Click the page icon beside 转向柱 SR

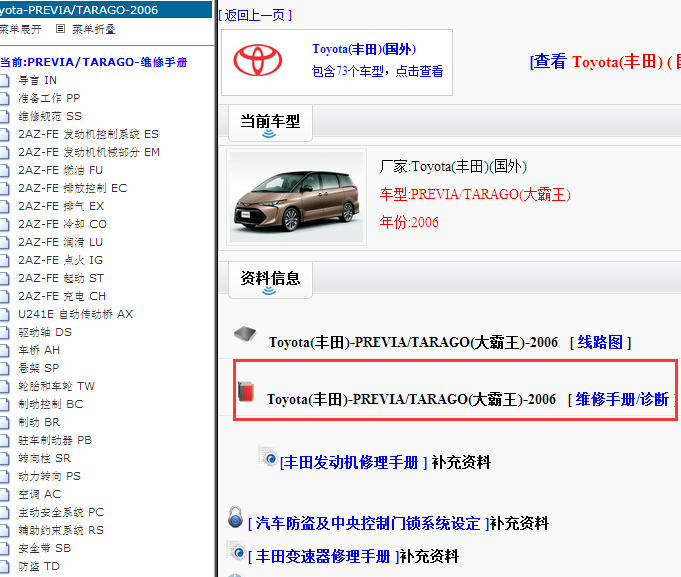4,458
